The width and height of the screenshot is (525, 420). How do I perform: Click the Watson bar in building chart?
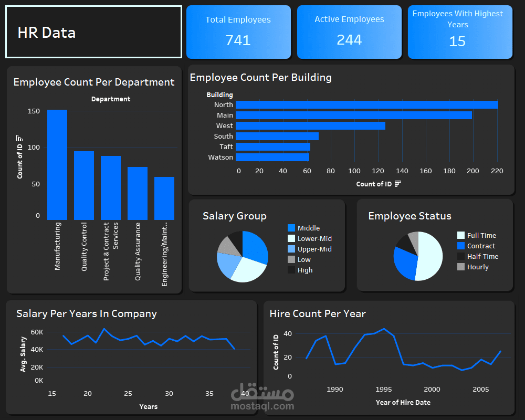point(273,157)
